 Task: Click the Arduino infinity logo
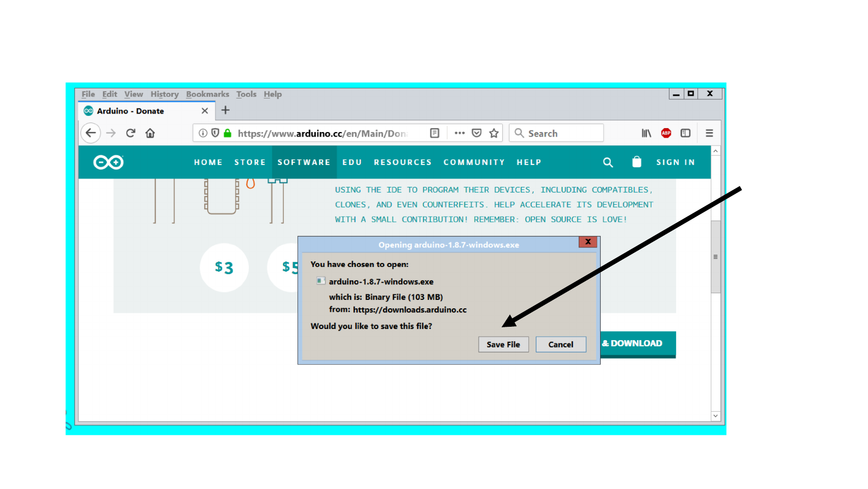point(108,162)
